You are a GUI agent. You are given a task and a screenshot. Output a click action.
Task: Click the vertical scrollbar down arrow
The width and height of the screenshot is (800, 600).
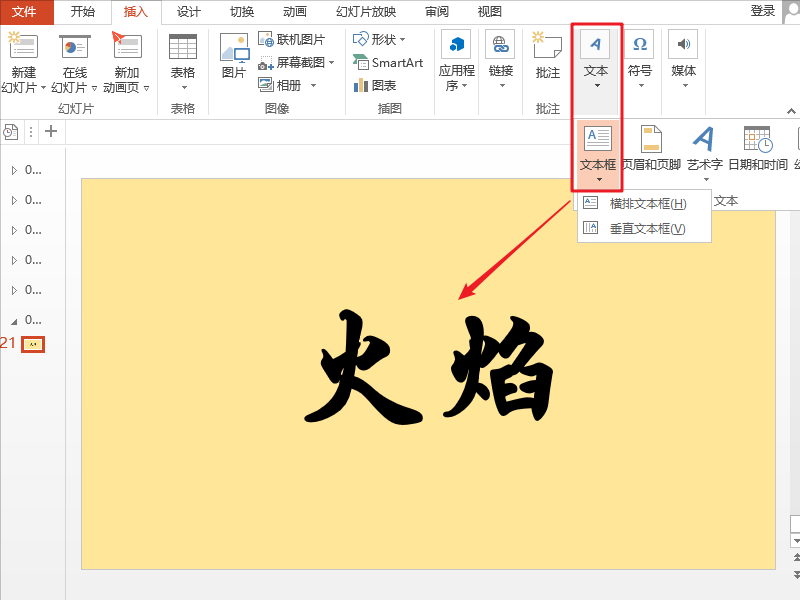tap(795, 540)
